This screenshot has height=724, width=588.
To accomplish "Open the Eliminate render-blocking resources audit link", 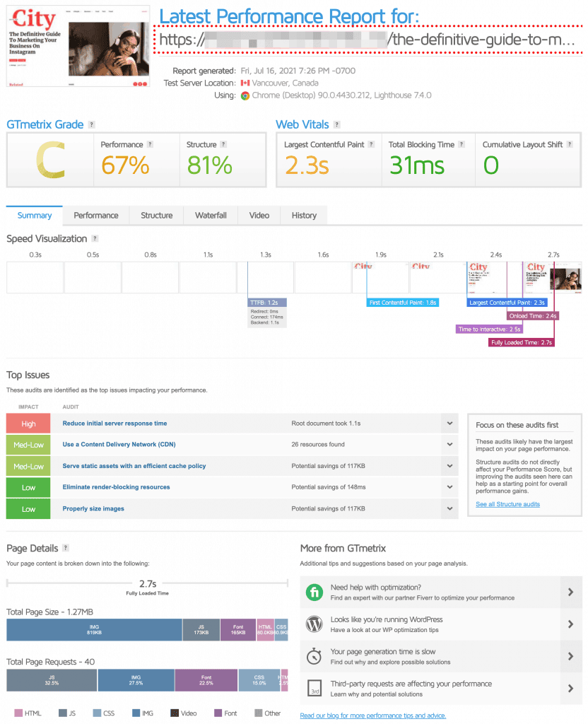I will coord(116,487).
